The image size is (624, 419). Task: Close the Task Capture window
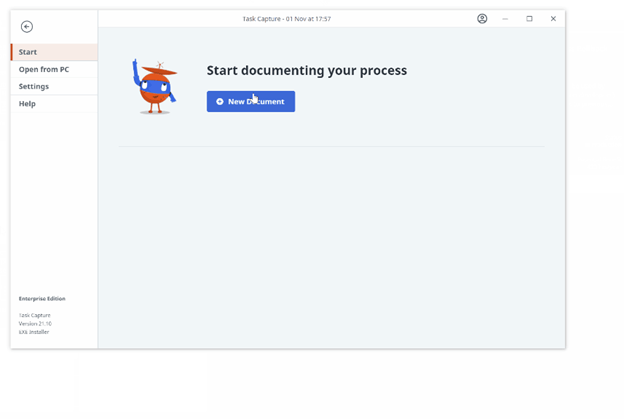click(553, 19)
